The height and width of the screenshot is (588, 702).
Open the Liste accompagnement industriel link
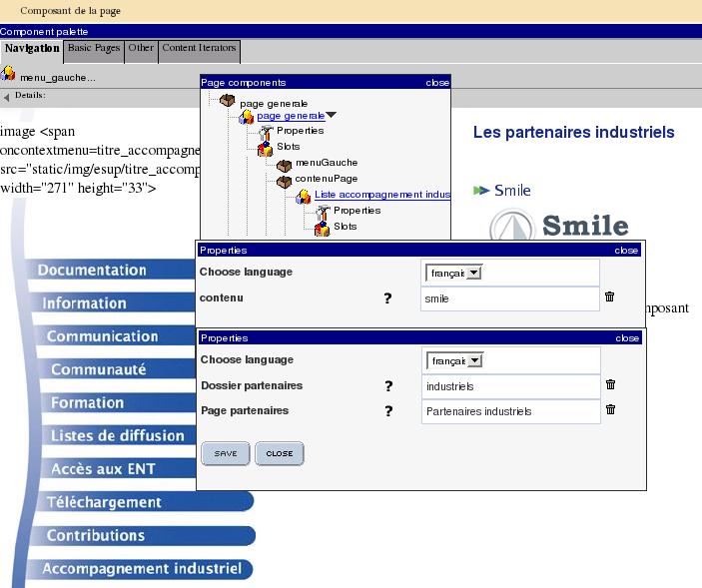coord(381,195)
